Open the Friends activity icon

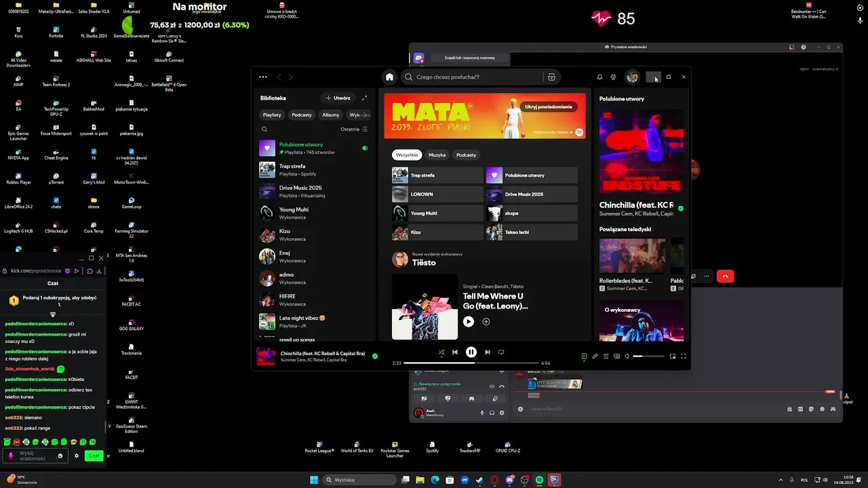point(614,77)
